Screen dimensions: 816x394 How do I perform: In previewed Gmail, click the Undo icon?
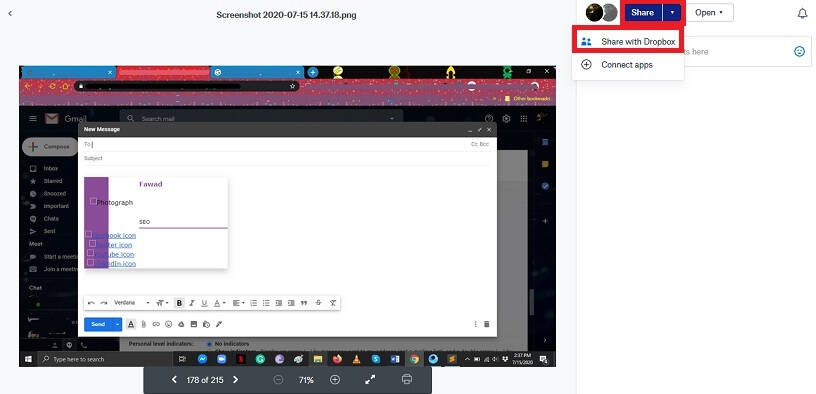tap(91, 303)
